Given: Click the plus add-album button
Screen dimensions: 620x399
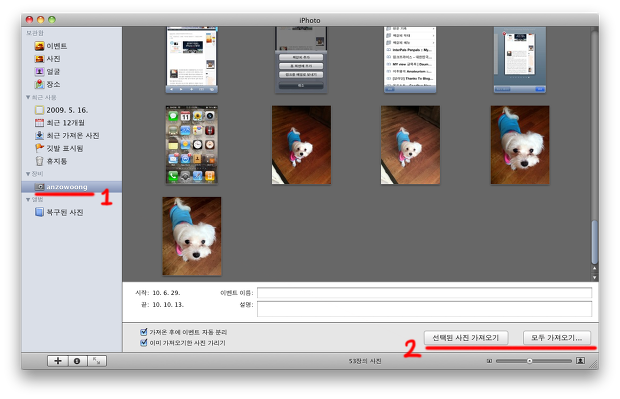Looking at the screenshot, I should pyautogui.click(x=58, y=361).
